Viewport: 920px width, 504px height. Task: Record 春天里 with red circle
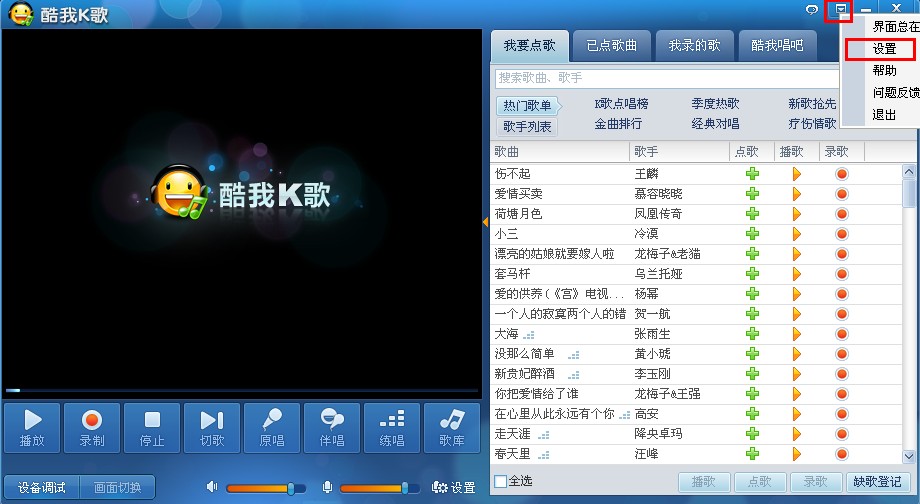842,454
